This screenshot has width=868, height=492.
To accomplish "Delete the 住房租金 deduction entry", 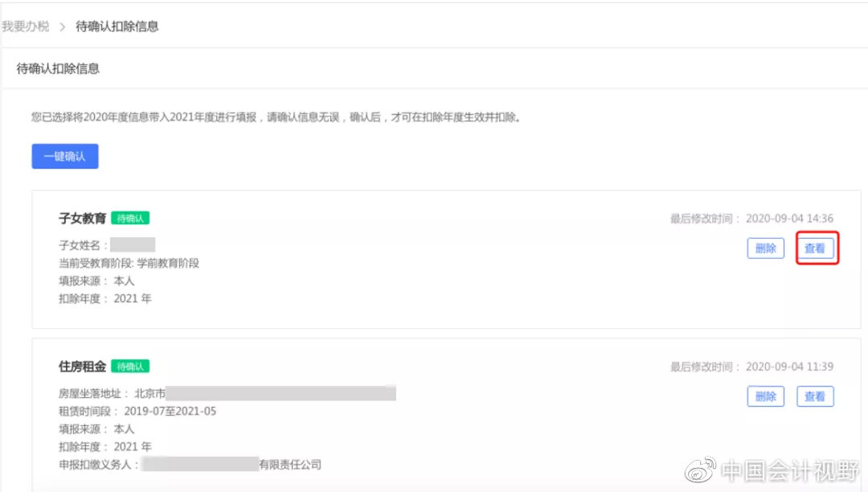I will click(x=766, y=396).
